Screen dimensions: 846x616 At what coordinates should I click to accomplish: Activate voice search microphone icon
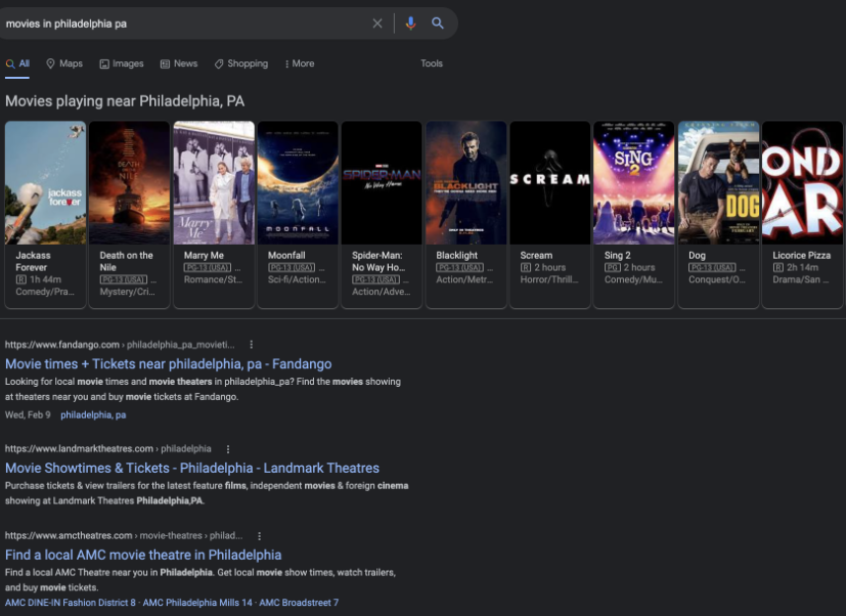point(411,24)
